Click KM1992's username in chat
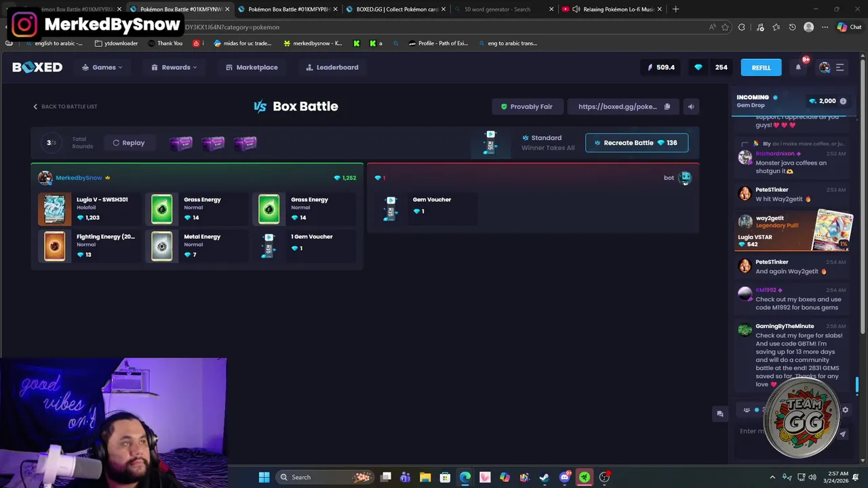The width and height of the screenshot is (868, 488). tap(766, 290)
